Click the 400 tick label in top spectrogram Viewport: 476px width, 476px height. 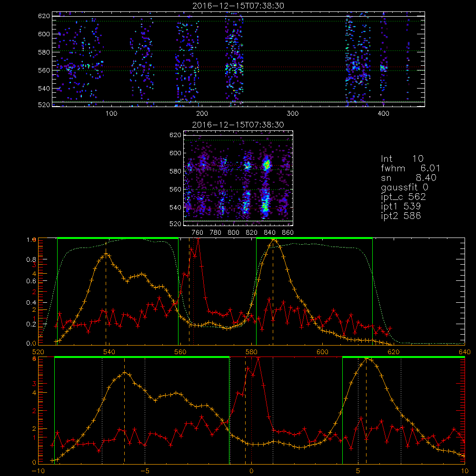(x=383, y=114)
